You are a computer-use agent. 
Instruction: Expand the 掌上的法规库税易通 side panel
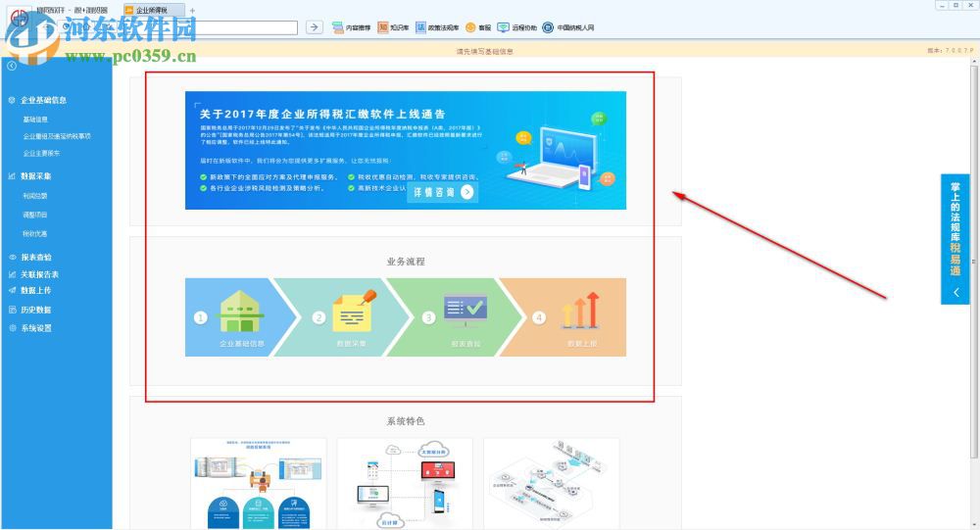pyautogui.click(x=955, y=239)
